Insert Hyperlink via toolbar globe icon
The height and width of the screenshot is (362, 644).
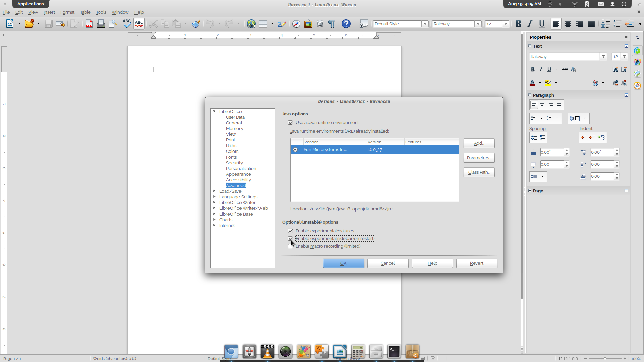[x=251, y=24]
